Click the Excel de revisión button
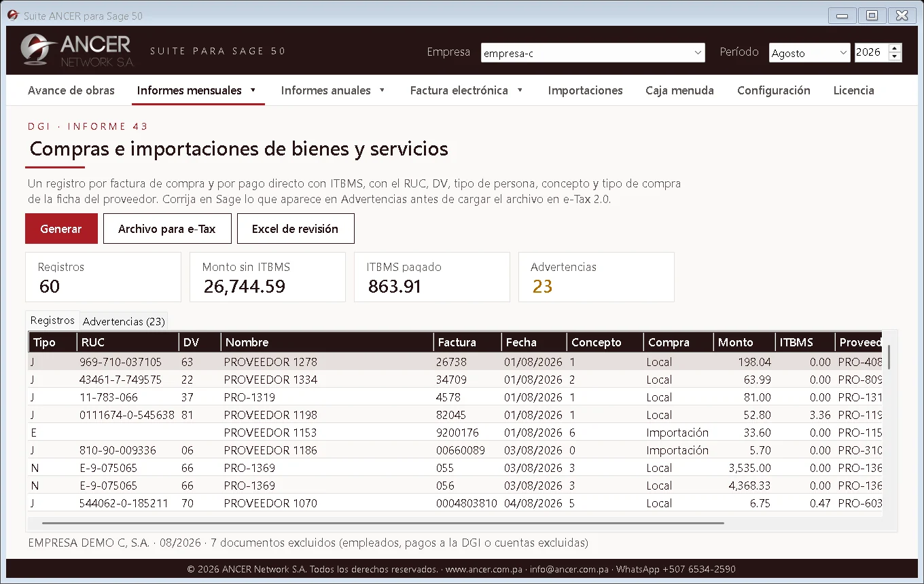 tap(296, 229)
